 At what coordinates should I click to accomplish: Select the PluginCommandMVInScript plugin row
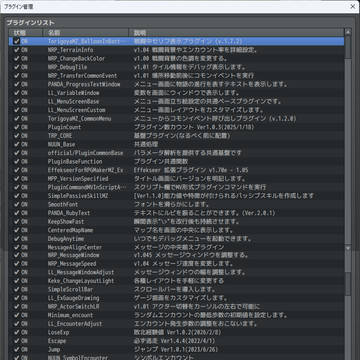177,187
